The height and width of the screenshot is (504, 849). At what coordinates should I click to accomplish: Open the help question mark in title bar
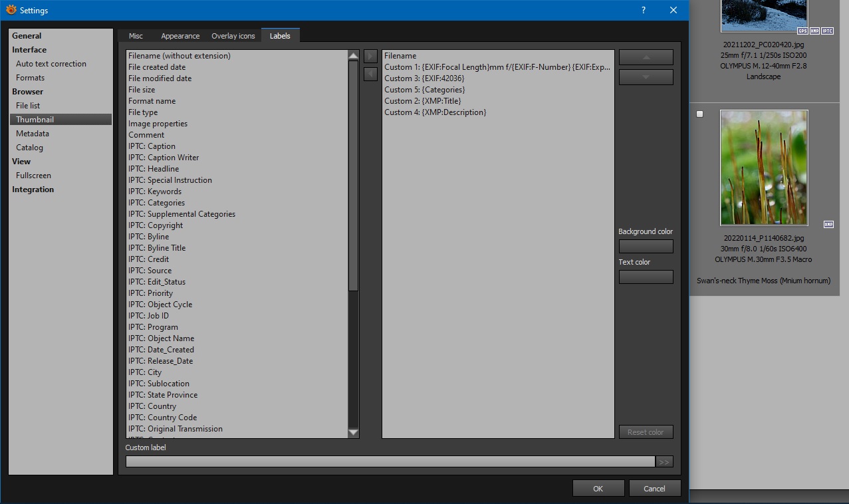tap(644, 10)
